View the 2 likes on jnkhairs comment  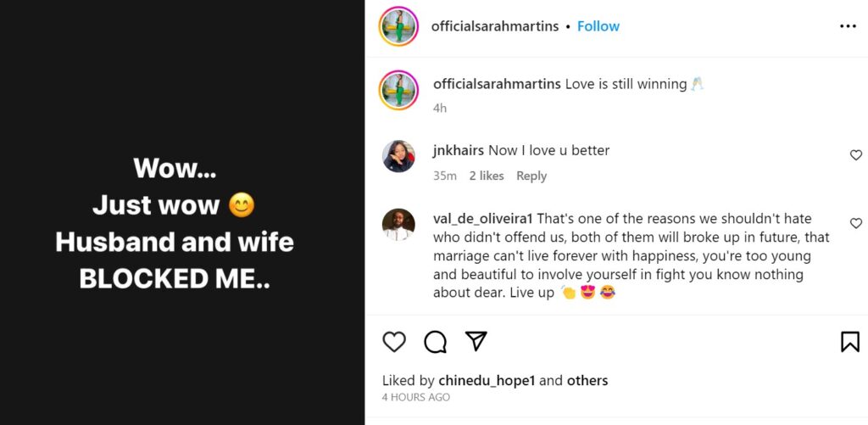pos(487,176)
